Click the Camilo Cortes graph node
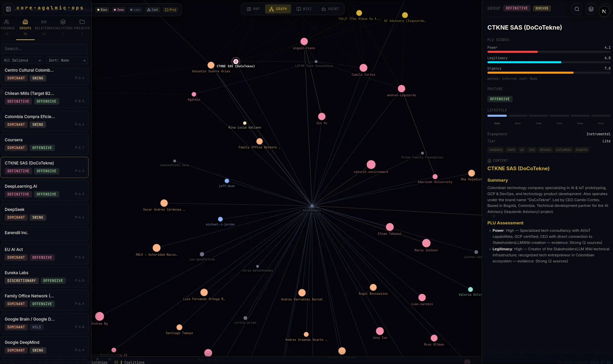613x364 pixels. pyautogui.click(x=363, y=68)
